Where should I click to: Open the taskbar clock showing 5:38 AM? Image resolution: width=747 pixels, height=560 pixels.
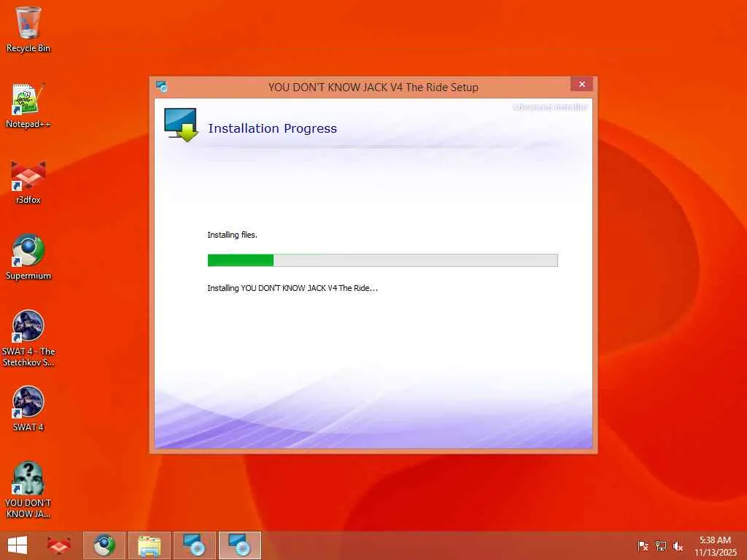[715, 546]
